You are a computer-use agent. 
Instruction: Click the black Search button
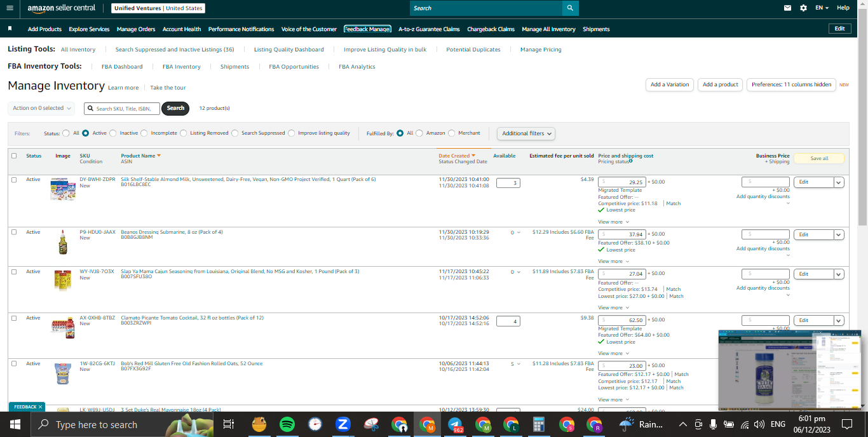[x=176, y=108]
